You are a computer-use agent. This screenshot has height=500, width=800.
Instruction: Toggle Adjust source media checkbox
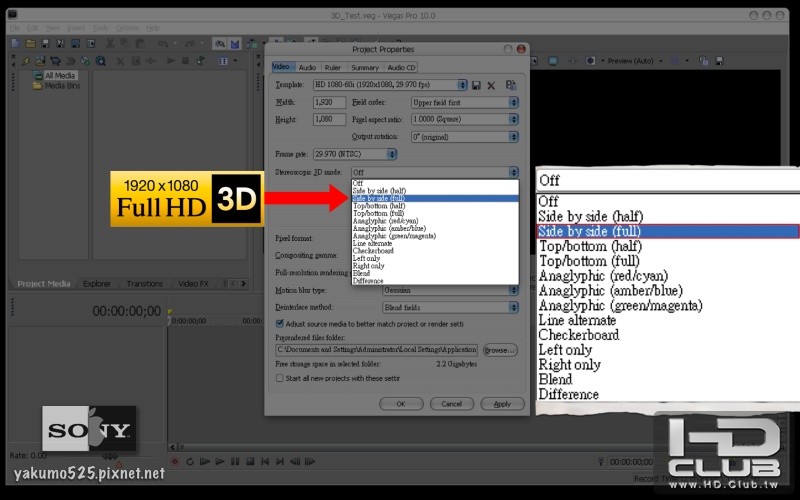[x=280, y=323]
